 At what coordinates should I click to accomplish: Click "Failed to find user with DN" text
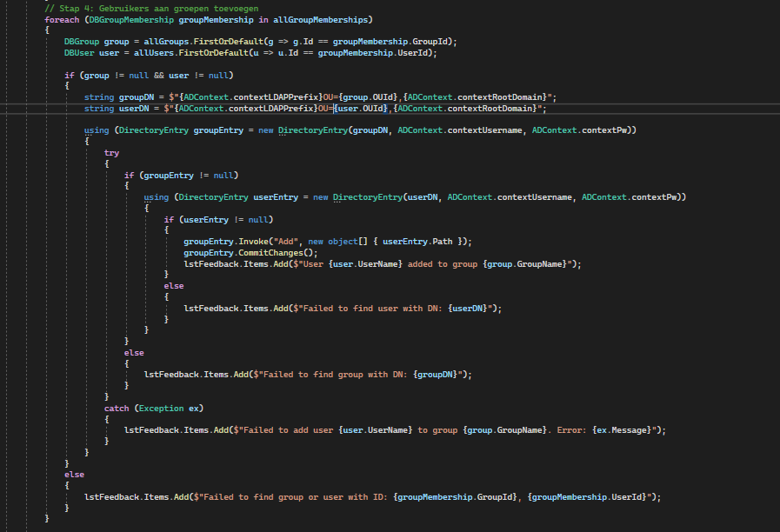click(x=372, y=309)
